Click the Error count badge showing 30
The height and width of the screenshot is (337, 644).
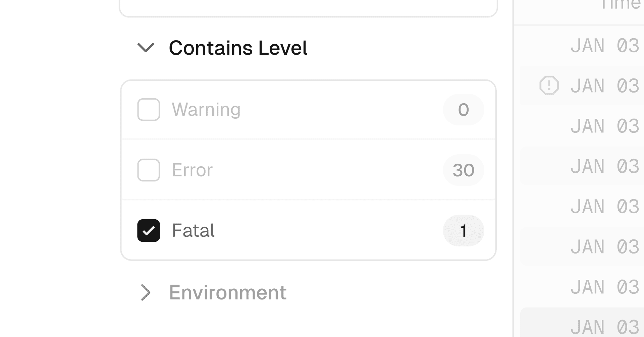point(463,170)
